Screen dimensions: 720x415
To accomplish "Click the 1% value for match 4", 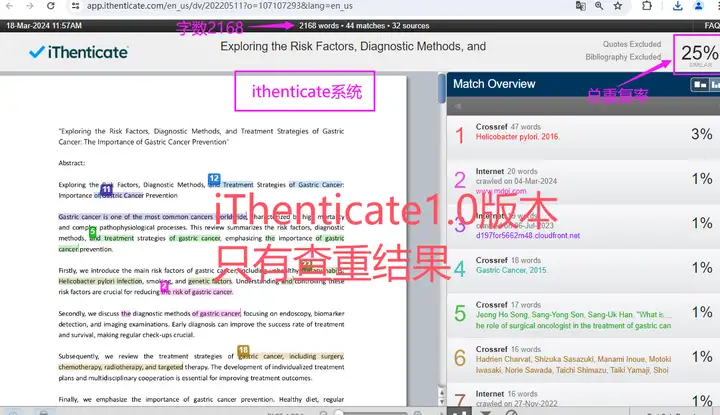I will pyautogui.click(x=702, y=268).
